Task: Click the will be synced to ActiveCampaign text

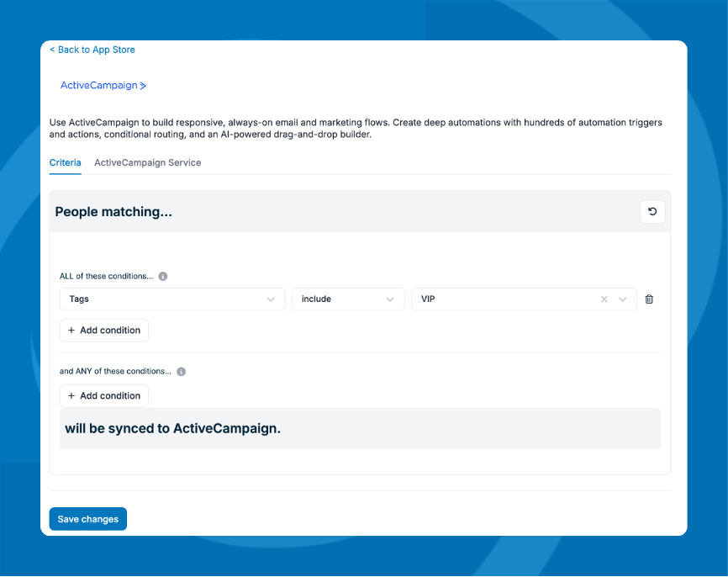Action: tap(172, 428)
